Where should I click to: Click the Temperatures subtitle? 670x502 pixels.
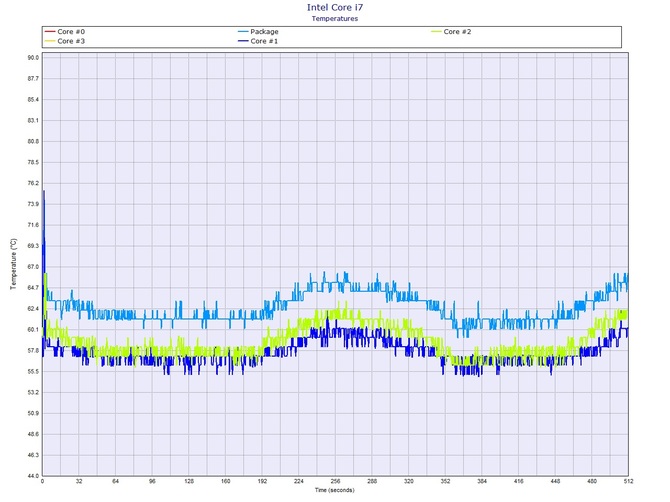click(335, 18)
